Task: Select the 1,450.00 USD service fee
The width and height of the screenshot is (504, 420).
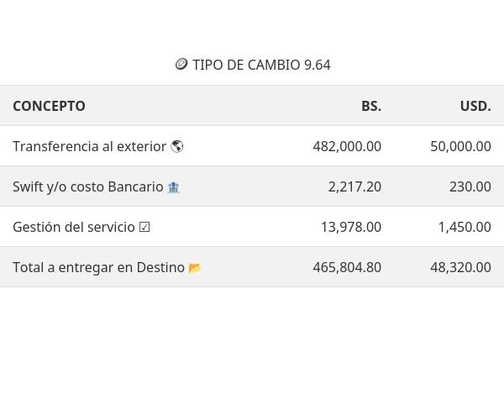Action: 465,227
